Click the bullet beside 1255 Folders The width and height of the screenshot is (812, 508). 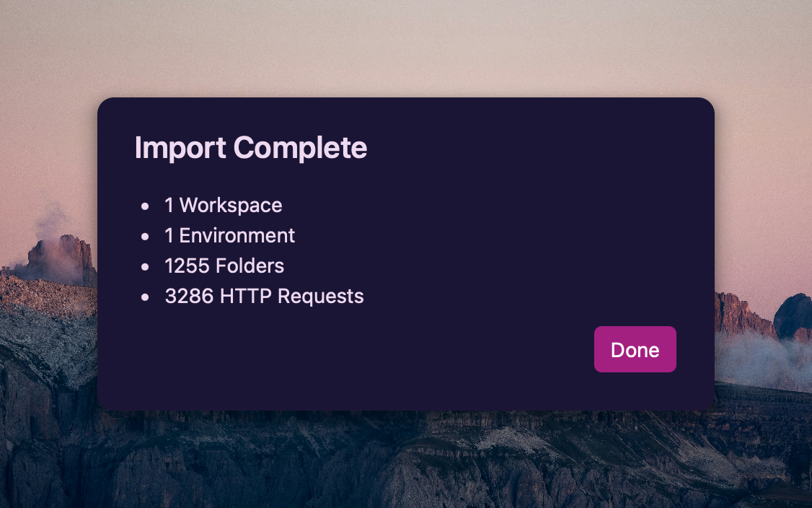click(x=145, y=267)
